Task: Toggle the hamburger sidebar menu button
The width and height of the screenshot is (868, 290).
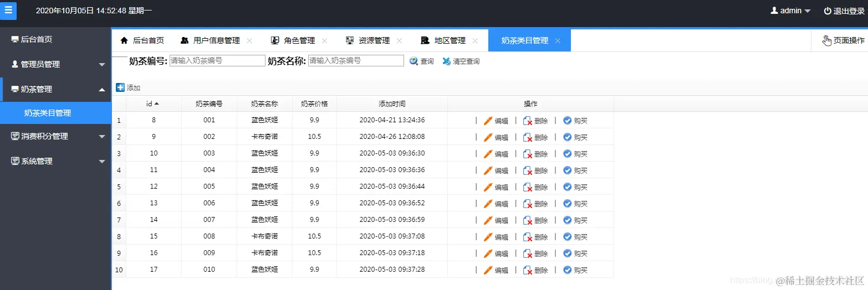Action: point(7,11)
